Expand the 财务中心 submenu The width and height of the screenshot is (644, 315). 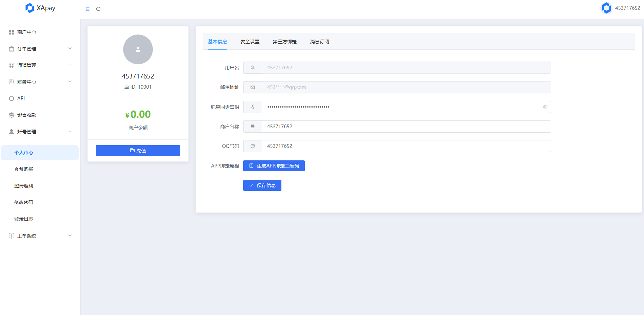tap(40, 82)
